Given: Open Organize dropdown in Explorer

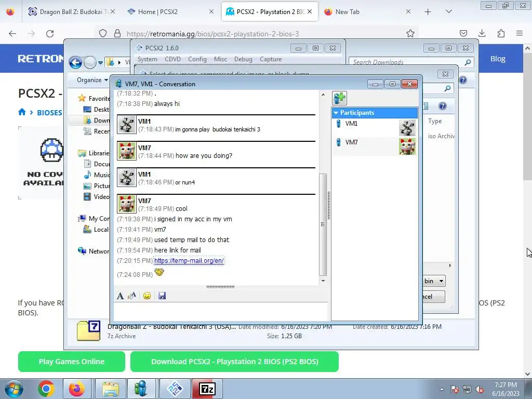Looking at the screenshot, I should tap(92, 80).
